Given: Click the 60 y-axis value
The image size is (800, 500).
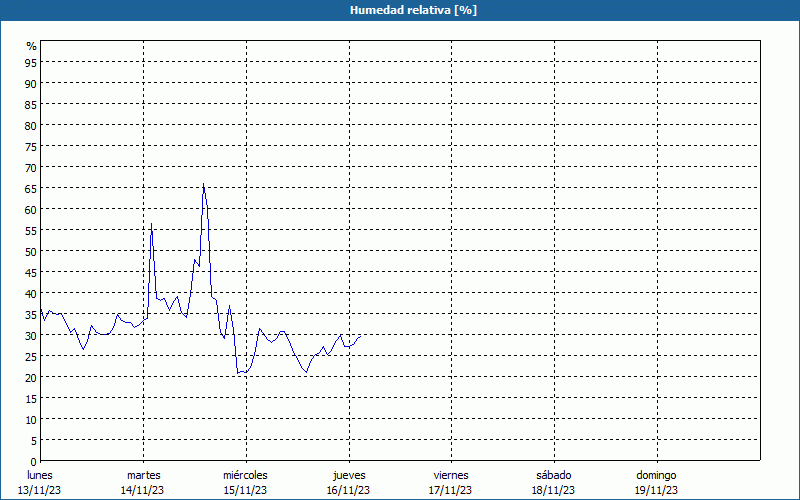Looking at the screenshot, I should [31, 210].
